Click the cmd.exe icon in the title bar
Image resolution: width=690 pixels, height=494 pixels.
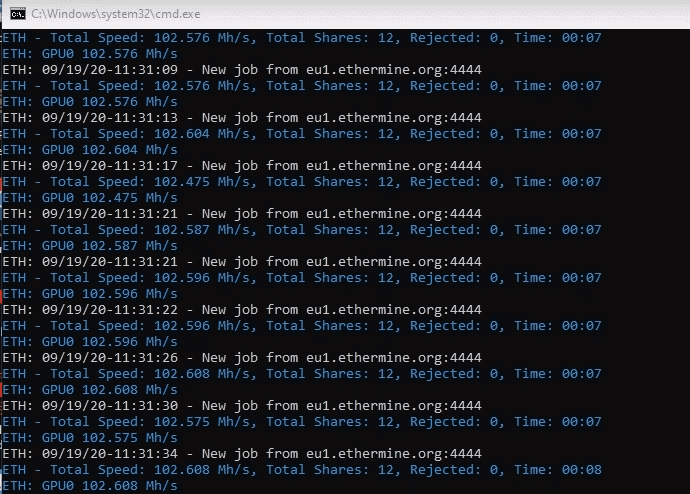(x=17, y=13)
